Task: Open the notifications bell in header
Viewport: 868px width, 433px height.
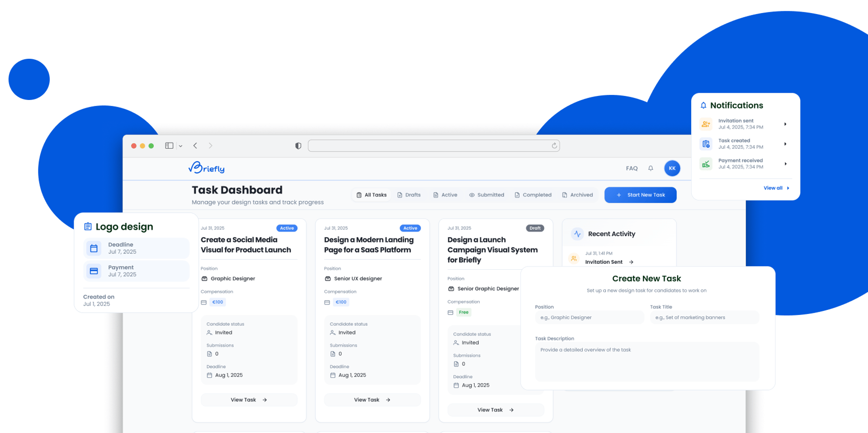Action: 651,168
